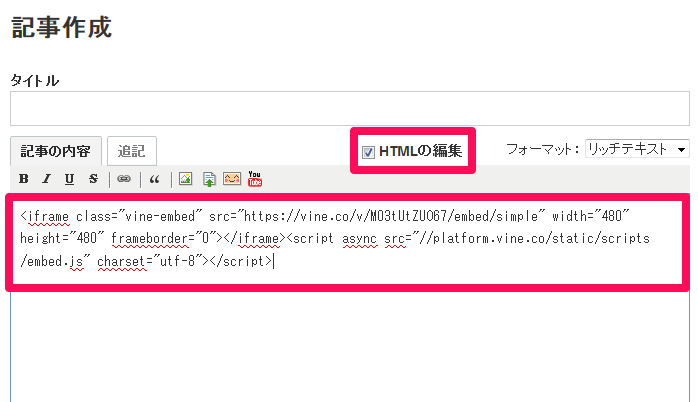The image size is (698, 402).
Task: Insert an emoticon with the face icon
Action: [232, 179]
